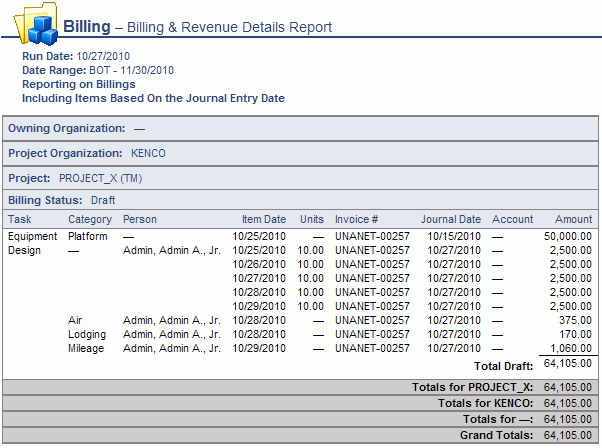Image resolution: width=602 pixels, height=448 pixels.
Task: Select the Owning Organization header row
Action: pyautogui.click(x=300, y=129)
